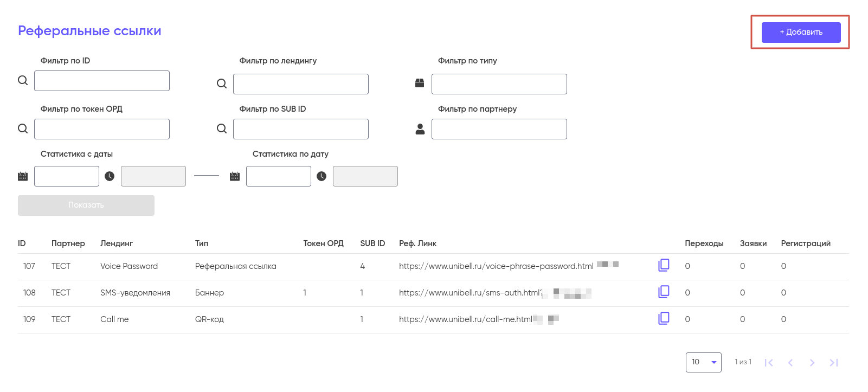Click calendar icon for start date
The width and height of the screenshot is (868, 392).
tap(23, 176)
